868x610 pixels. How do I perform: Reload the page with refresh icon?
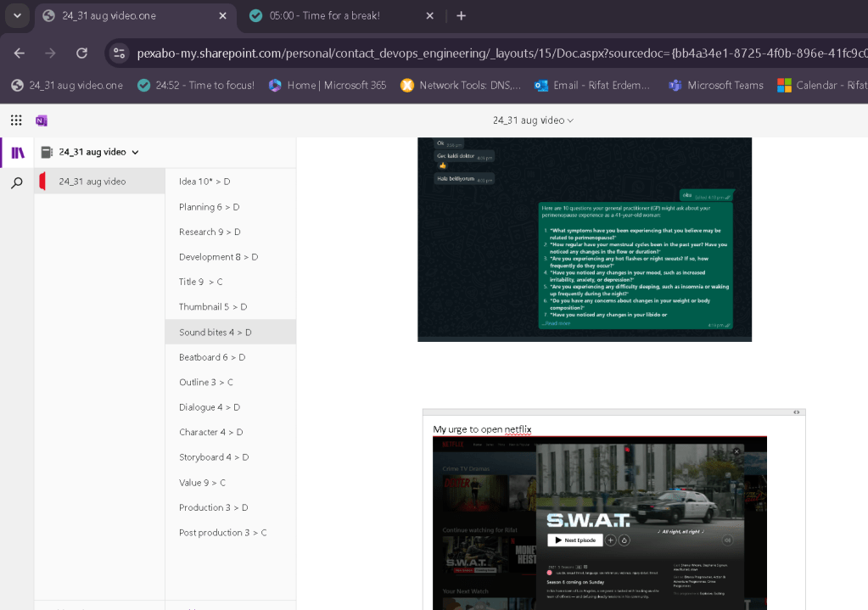82,53
